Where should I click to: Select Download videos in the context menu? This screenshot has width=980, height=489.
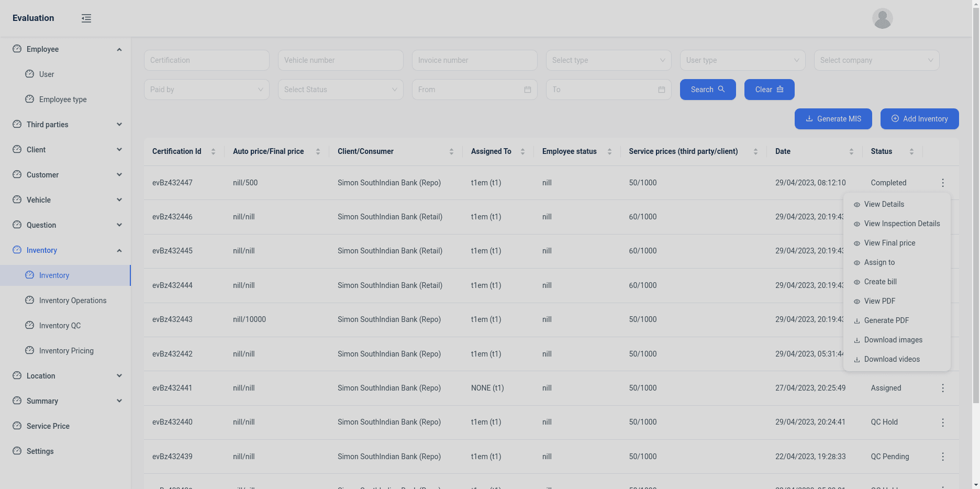(x=897, y=359)
